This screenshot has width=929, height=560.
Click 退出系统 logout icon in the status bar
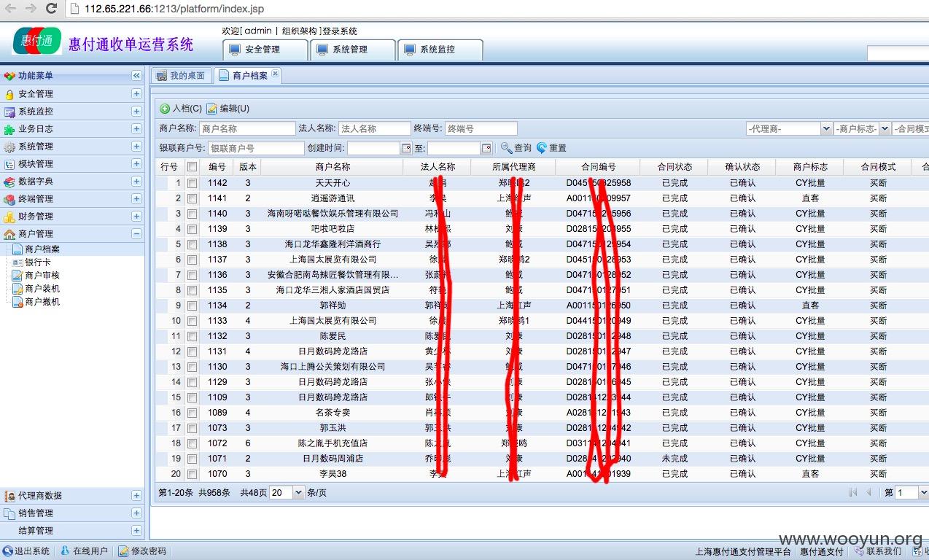pyautogui.click(x=7, y=551)
